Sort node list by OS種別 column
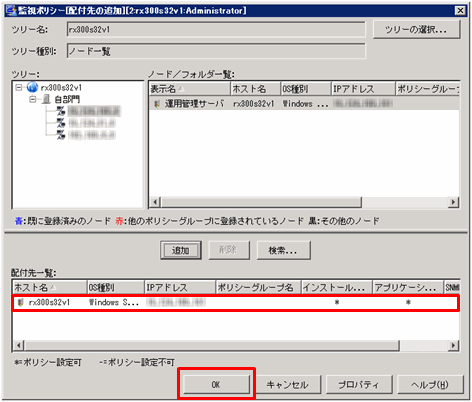 (x=306, y=89)
